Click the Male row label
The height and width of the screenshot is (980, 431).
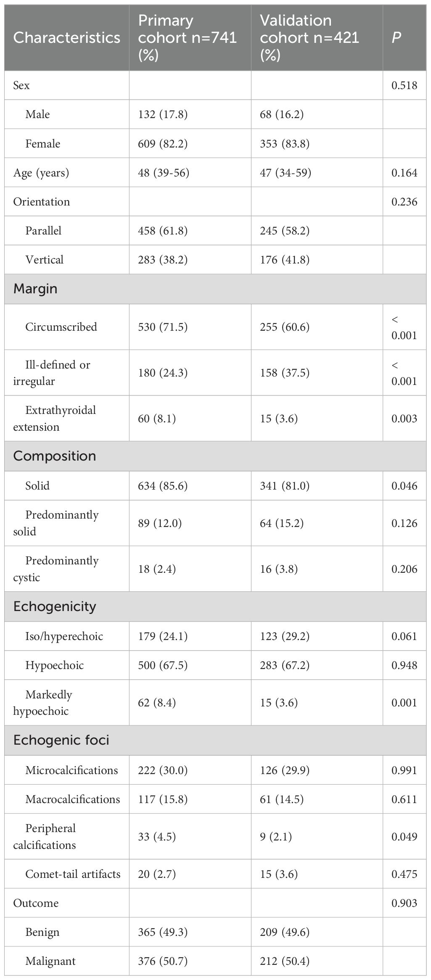(37, 114)
